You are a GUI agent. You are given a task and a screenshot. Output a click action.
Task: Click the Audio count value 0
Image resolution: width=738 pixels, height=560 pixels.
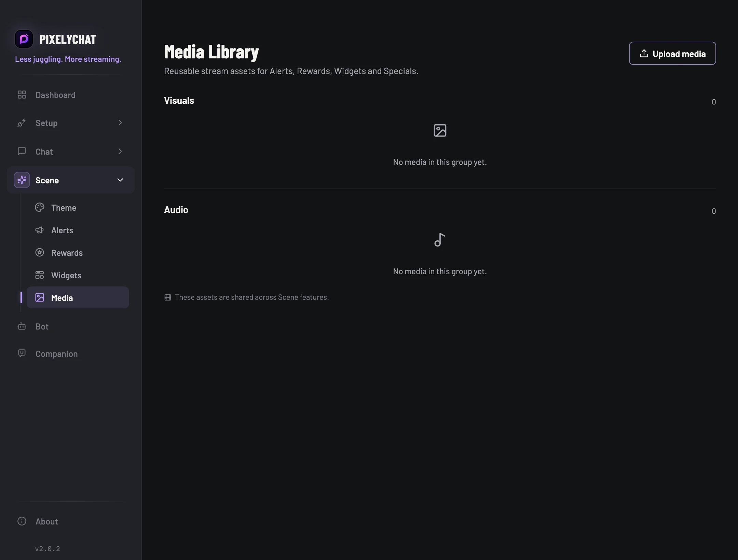[x=714, y=211]
